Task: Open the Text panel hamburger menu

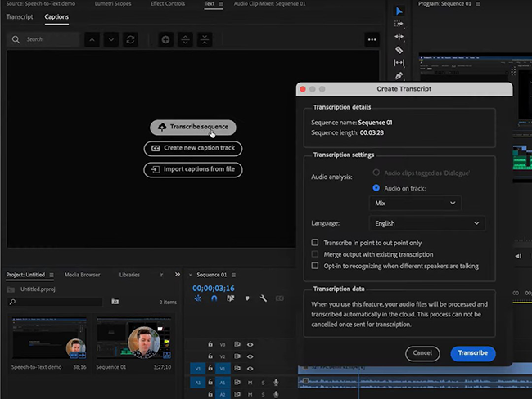Action: click(x=221, y=4)
